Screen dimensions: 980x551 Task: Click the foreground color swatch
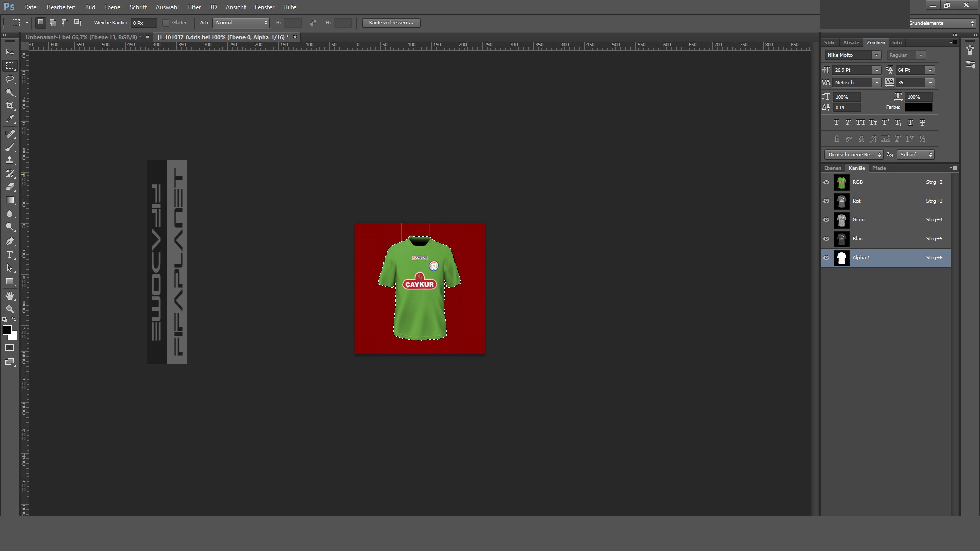pyautogui.click(x=7, y=331)
